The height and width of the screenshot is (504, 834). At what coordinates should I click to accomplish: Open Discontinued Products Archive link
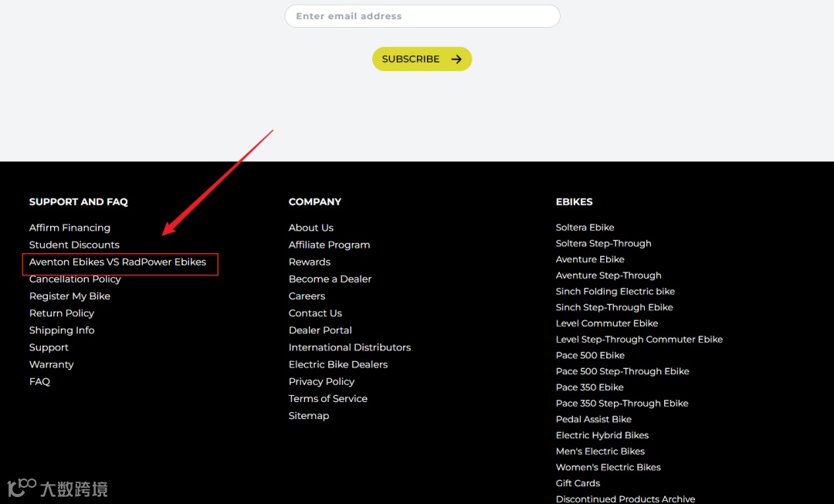[x=625, y=499]
